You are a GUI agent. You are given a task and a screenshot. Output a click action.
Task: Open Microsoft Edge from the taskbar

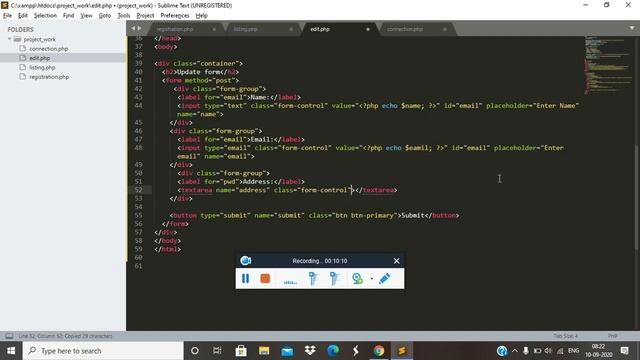(333, 351)
